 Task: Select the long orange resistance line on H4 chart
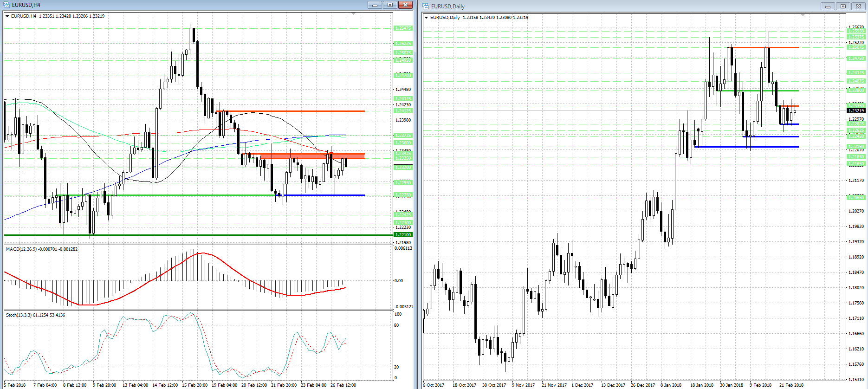[x=291, y=111]
